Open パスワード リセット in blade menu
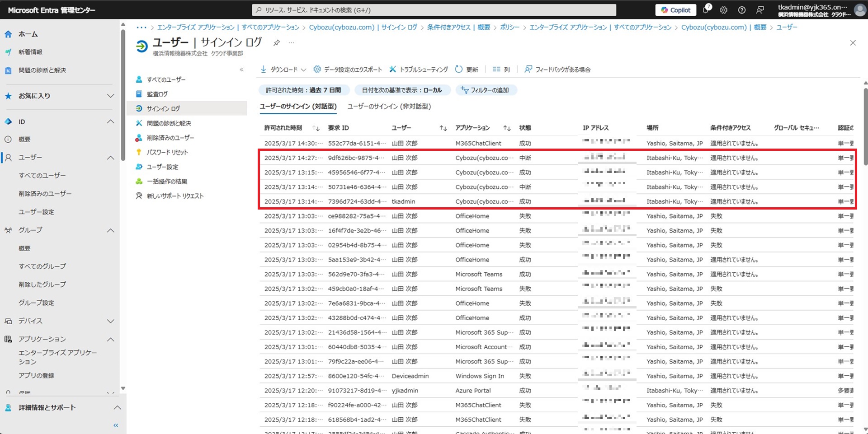868x434 pixels. pos(167,152)
